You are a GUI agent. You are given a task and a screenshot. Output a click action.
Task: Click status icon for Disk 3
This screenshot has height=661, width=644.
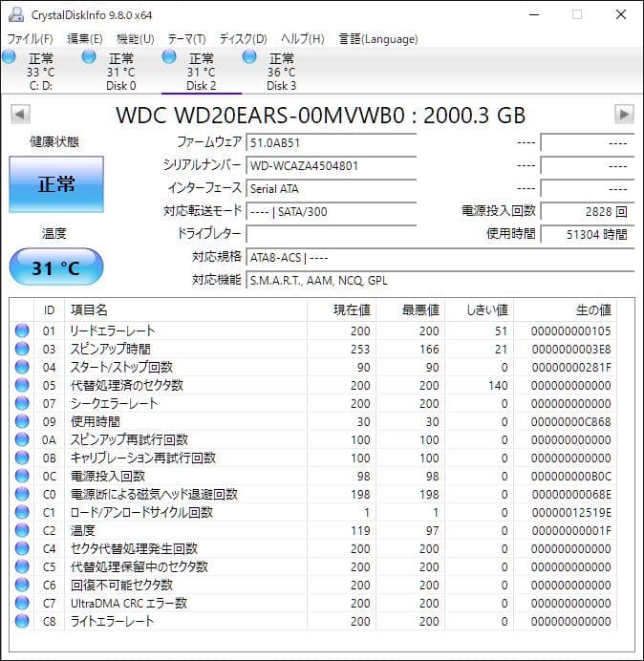249,57
